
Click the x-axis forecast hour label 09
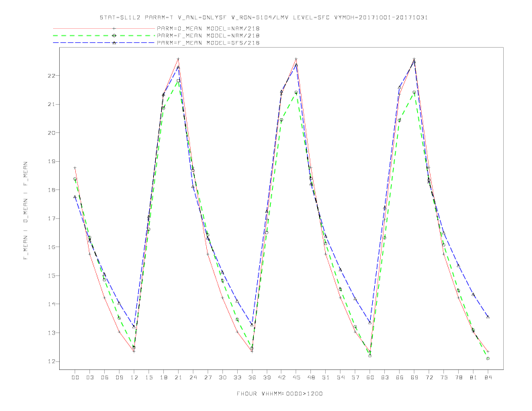coord(119,377)
